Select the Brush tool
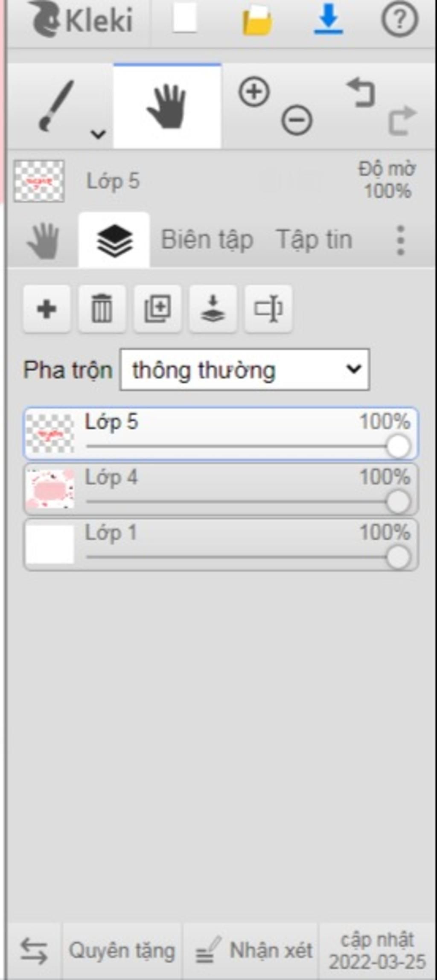 pos(55,106)
